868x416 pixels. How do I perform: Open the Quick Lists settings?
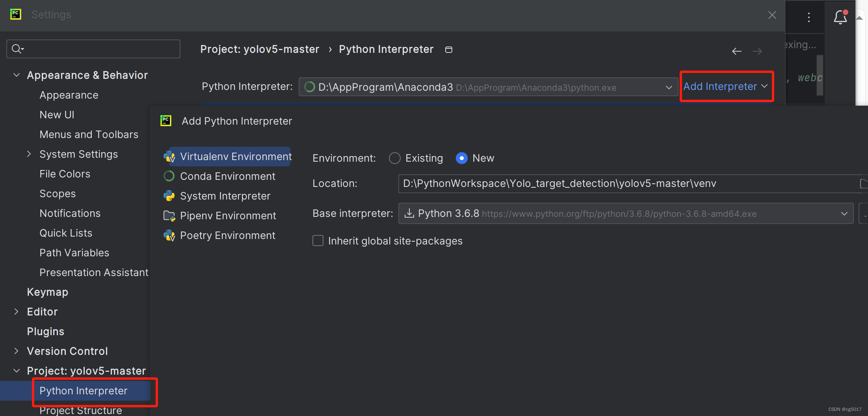[66, 233]
